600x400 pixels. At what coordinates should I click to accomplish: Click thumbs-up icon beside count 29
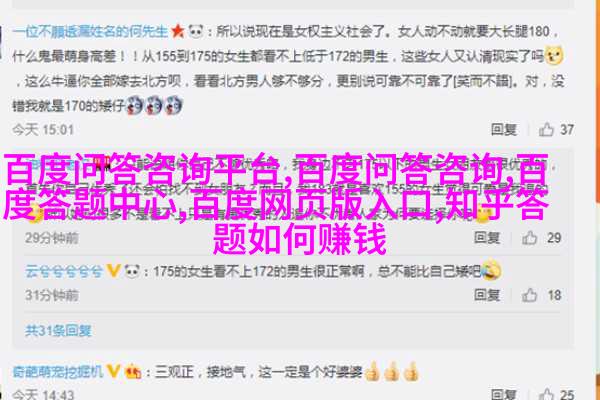point(530,238)
